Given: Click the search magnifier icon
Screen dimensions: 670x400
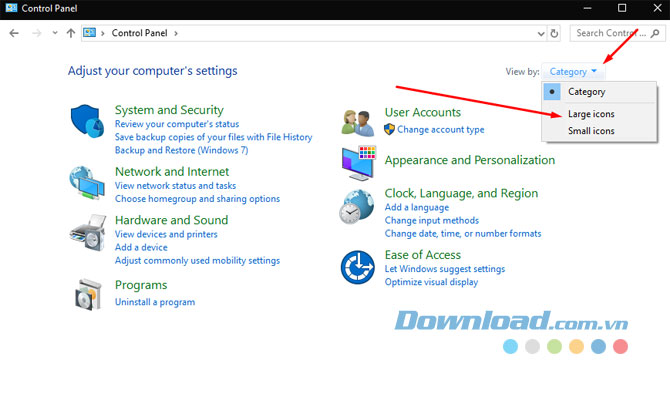Looking at the screenshot, I should pyautogui.click(x=655, y=33).
